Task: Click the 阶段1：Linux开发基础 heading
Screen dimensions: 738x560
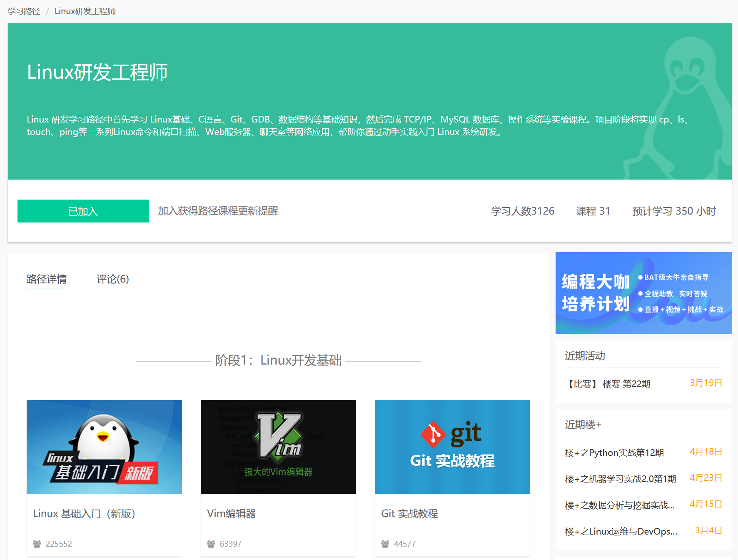Action: (278, 360)
